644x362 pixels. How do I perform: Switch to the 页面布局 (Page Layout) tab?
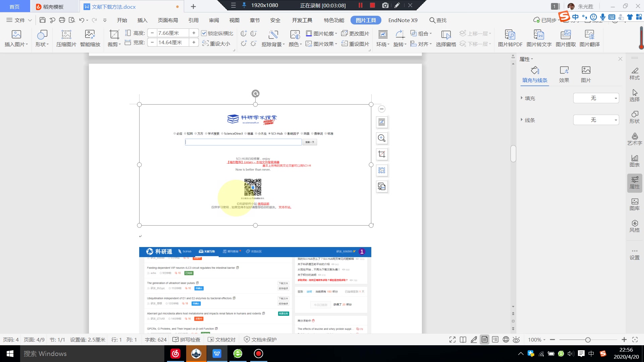click(168, 20)
